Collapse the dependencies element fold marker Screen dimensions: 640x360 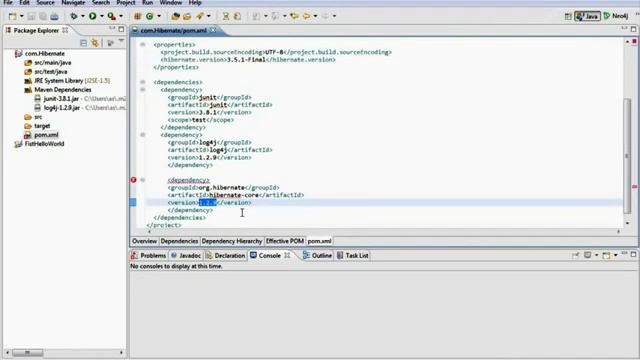coord(142,82)
